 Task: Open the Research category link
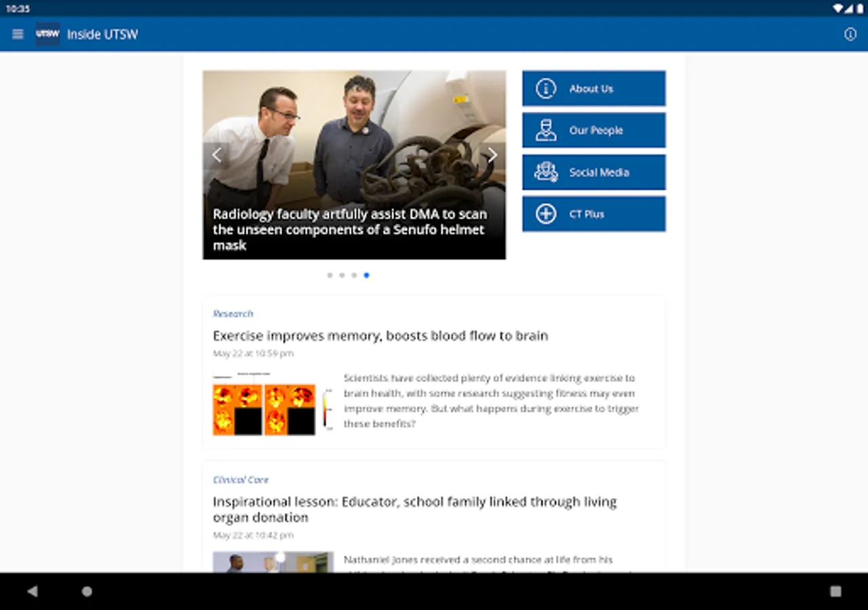(233, 314)
